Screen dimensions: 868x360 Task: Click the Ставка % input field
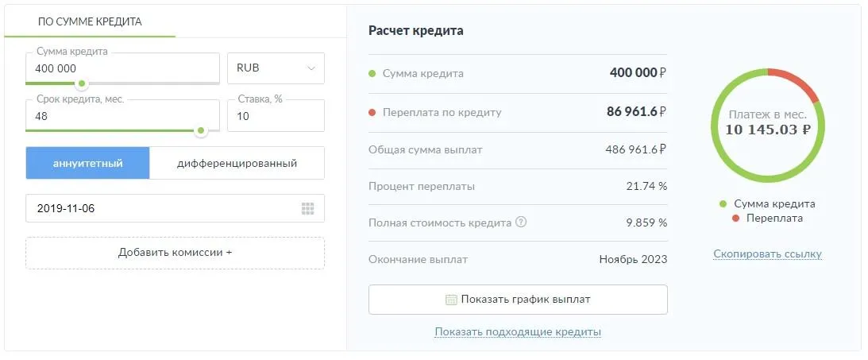point(276,116)
